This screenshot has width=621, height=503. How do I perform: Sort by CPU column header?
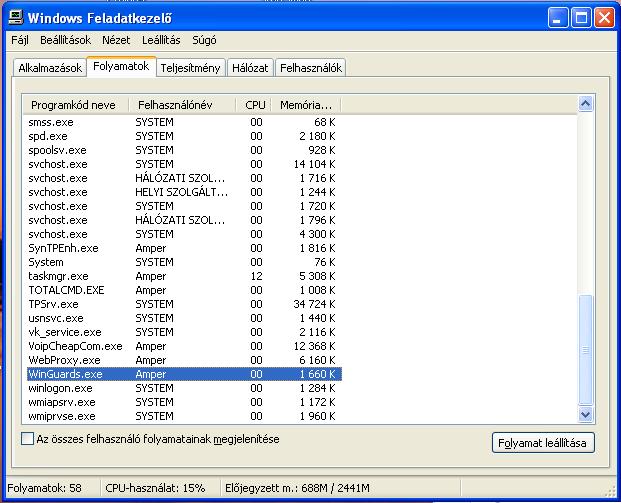point(254,105)
